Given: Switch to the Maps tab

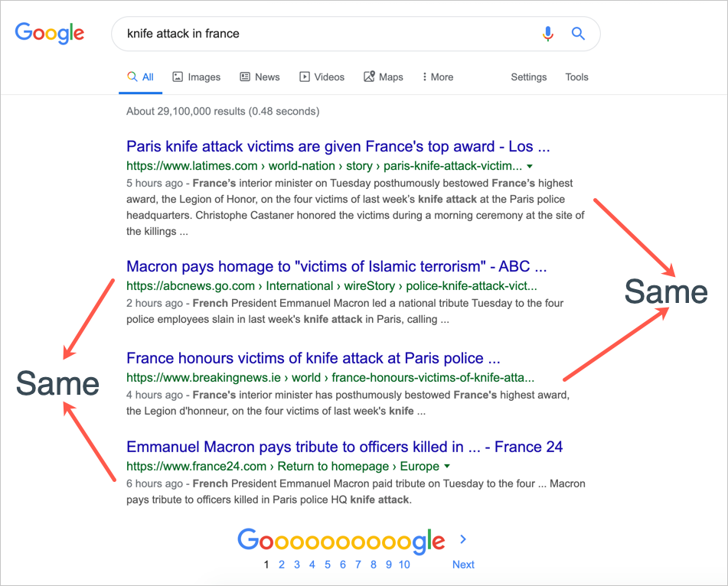Looking at the screenshot, I should (x=384, y=77).
